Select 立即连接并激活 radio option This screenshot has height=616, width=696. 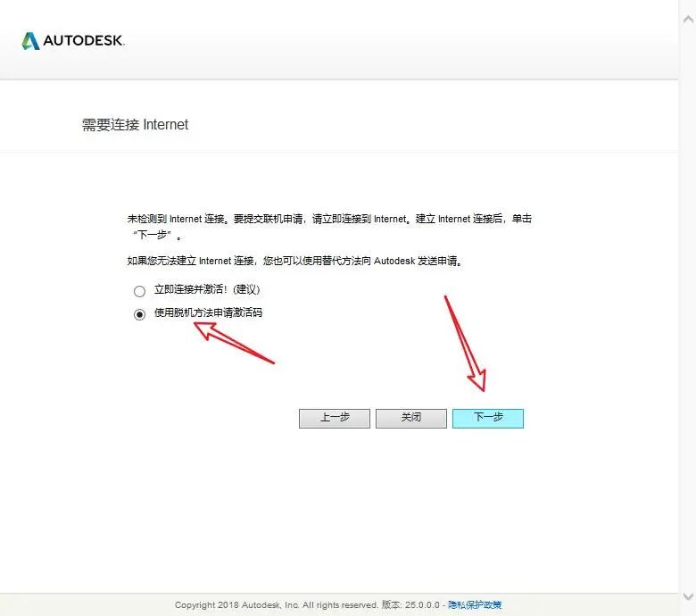pyautogui.click(x=139, y=291)
